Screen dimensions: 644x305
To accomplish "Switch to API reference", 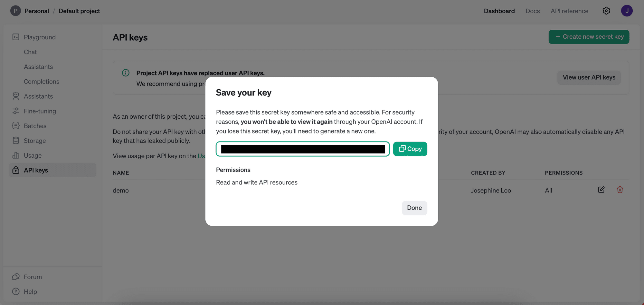I will point(569,11).
